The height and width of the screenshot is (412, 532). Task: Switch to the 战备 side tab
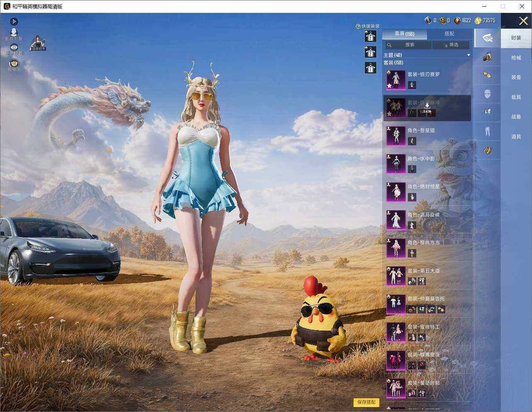point(516,117)
